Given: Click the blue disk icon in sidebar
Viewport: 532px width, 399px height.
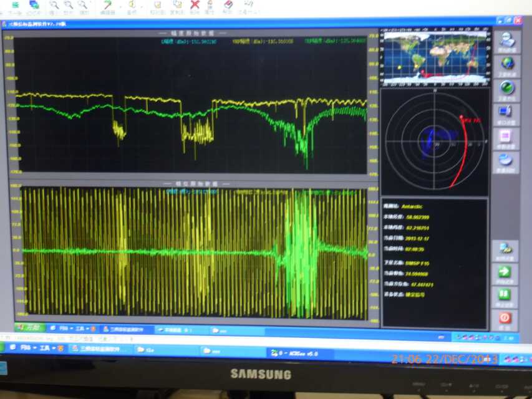Looking at the screenshot, I should [506, 160].
